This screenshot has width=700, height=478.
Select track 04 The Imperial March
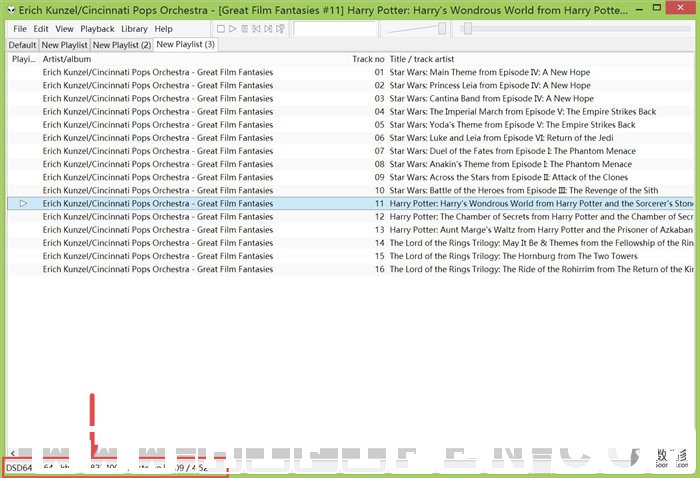click(351, 112)
